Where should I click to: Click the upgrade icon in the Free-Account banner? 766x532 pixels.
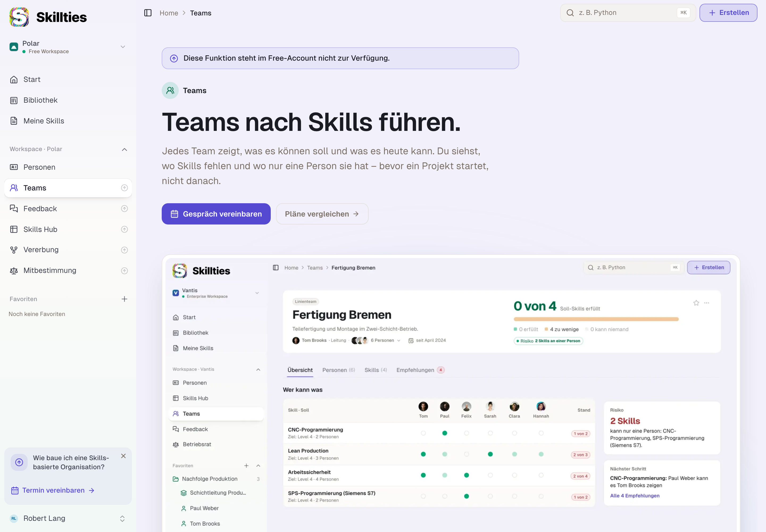(174, 58)
